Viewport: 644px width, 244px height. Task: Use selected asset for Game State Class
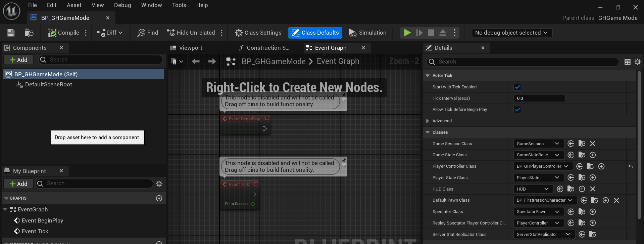tap(571, 155)
